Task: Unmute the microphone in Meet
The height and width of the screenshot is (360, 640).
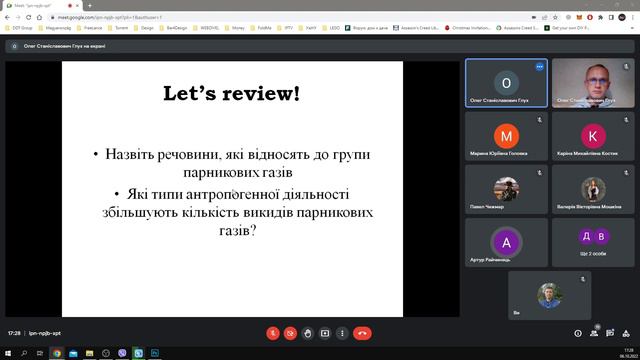Action: pos(273,333)
